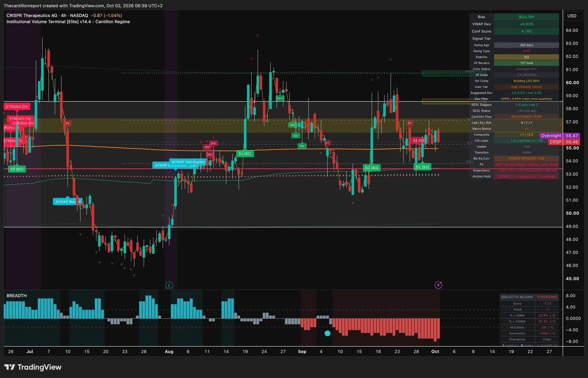The image size is (588, 378).
Task: Click the Vol Comp Building [25] 86% value
Action: 526,81
